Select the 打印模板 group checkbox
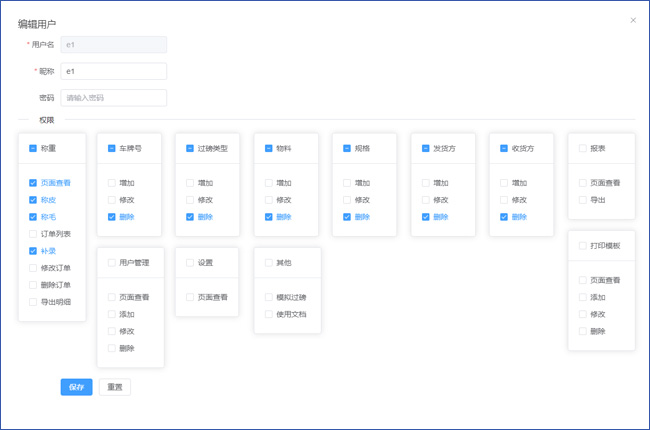This screenshot has width=650, height=430. pyautogui.click(x=583, y=245)
